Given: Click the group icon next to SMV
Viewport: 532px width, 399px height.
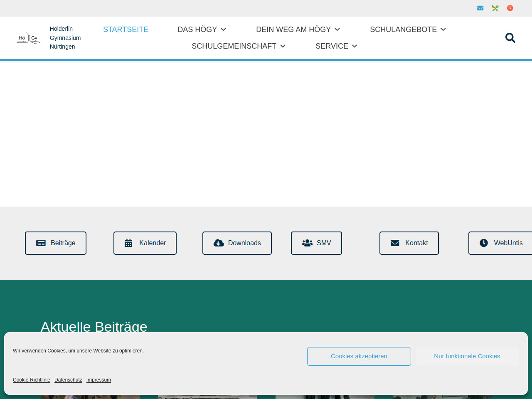Looking at the screenshot, I should [307, 243].
